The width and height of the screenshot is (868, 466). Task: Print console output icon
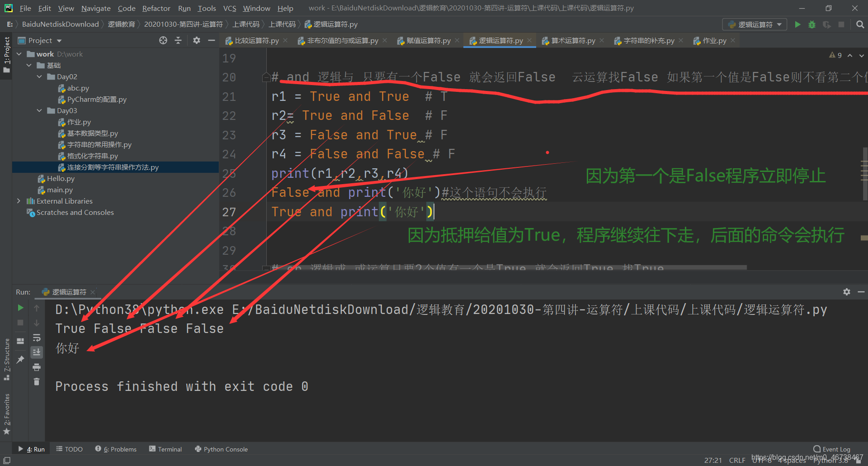click(x=37, y=367)
